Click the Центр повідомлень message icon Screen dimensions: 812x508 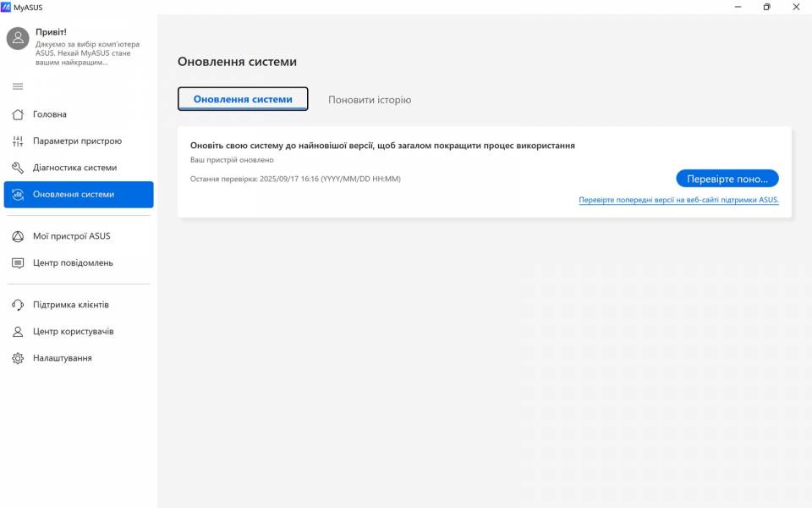click(18, 263)
